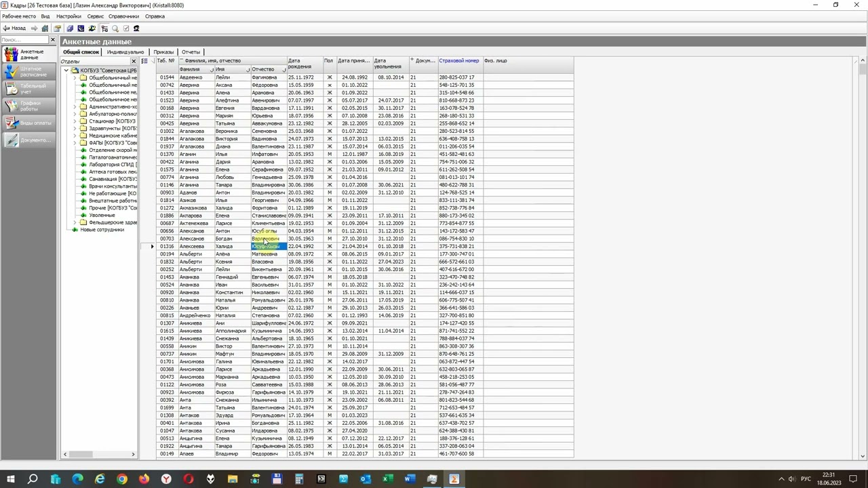The height and width of the screenshot is (488, 868).
Task: Expand the first Общебольничный folder node
Action: (75, 78)
